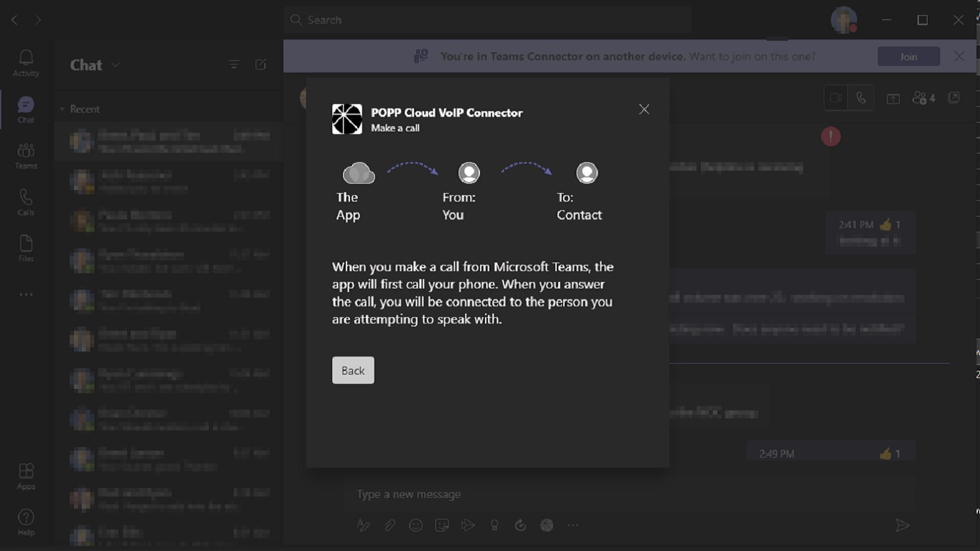Start an audio call
The width and height of the screenshot is (980, 551).
[861, 98]
